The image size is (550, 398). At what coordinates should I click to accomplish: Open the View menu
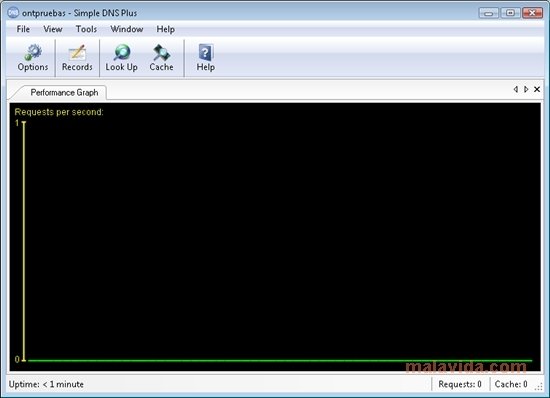[x=53, y=29]
